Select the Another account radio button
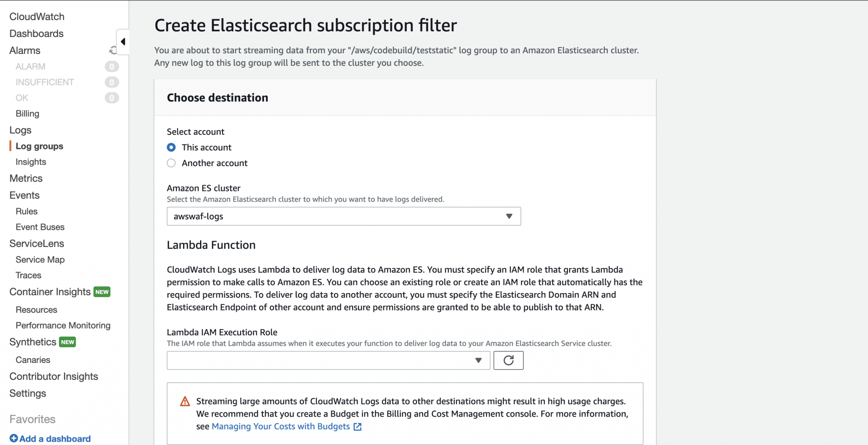868x445 pixels. 171,163
